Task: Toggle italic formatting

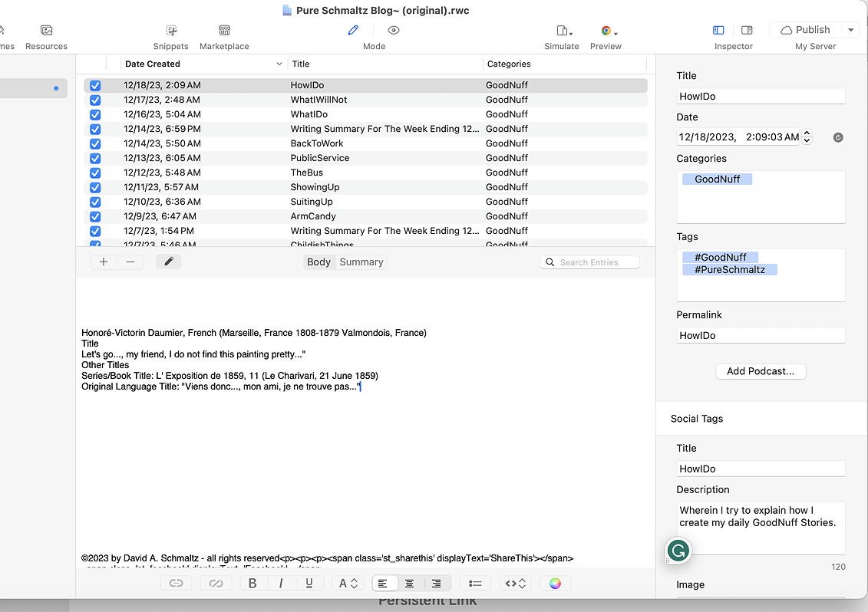Action: (281, 583)
